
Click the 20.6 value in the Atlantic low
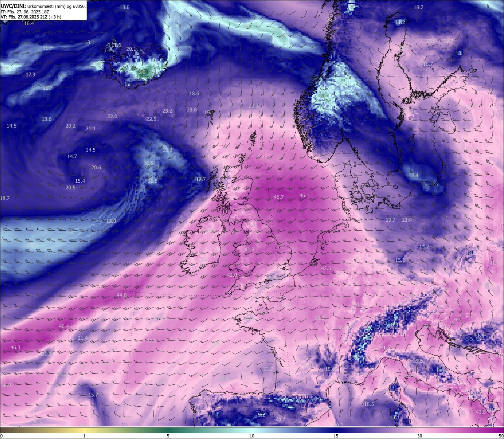pos(96,168)
